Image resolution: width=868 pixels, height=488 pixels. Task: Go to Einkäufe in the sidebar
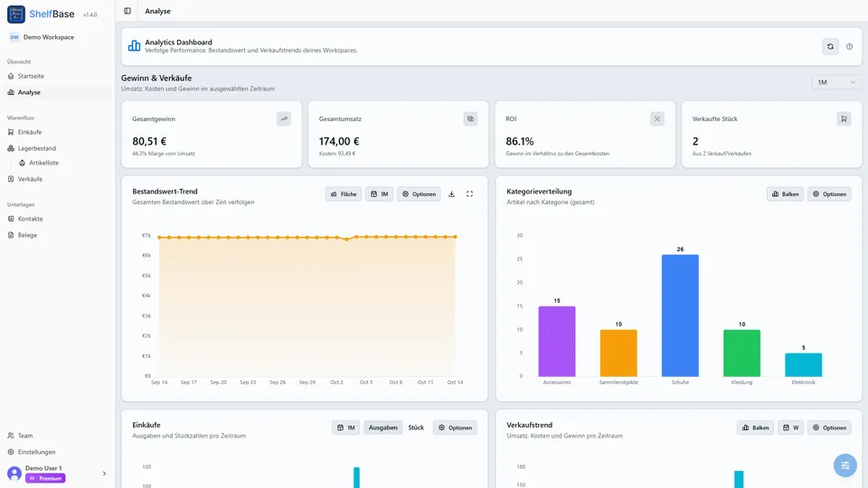pos(29,132)
